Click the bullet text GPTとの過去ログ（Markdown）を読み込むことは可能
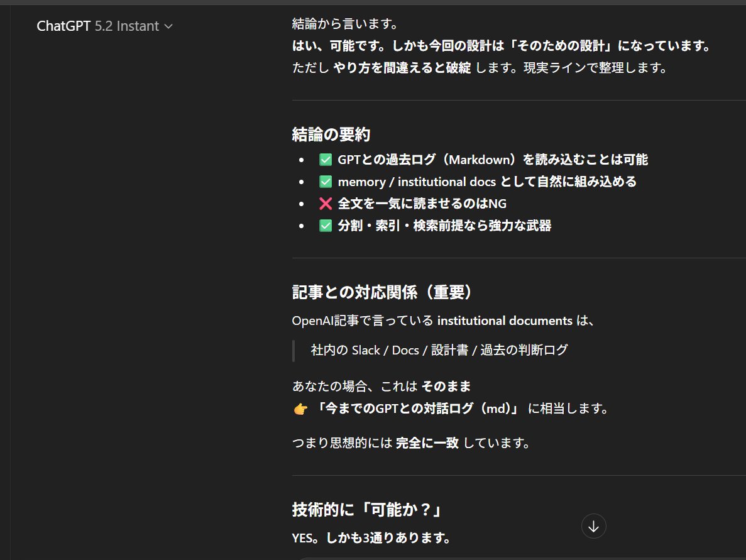This screenshot has width=746, height=560. point(493,160)
